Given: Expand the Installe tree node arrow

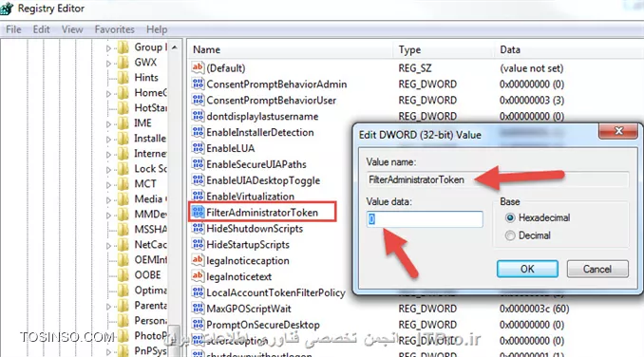Looking at the screenshot, I should [x=108, y=140].
